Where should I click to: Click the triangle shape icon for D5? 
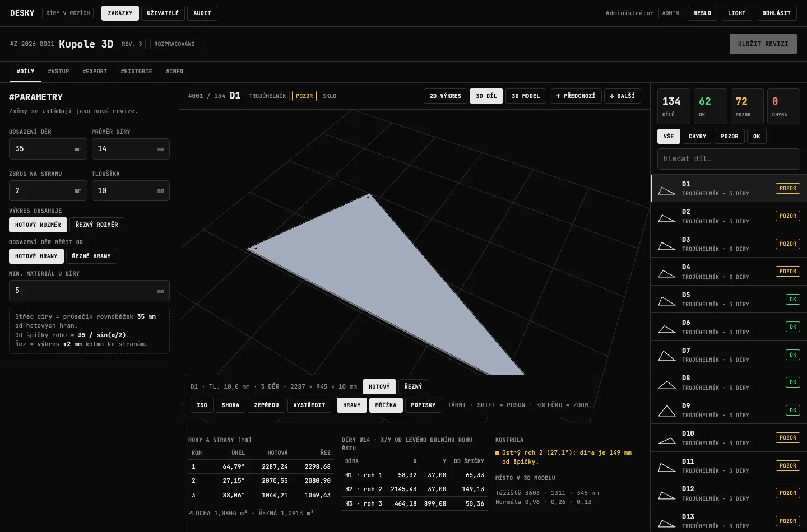coord(666,301)
